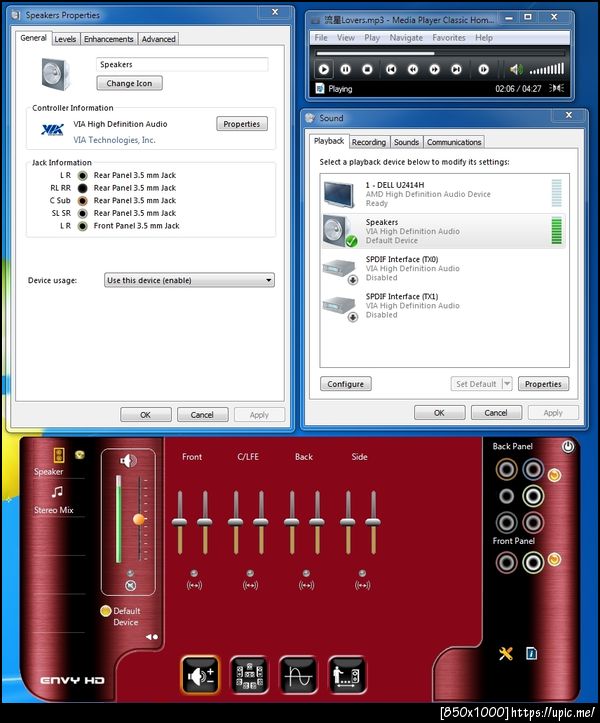Mute master volume in VIA panel
Screen dimensions: 600x723
(131, 586)
